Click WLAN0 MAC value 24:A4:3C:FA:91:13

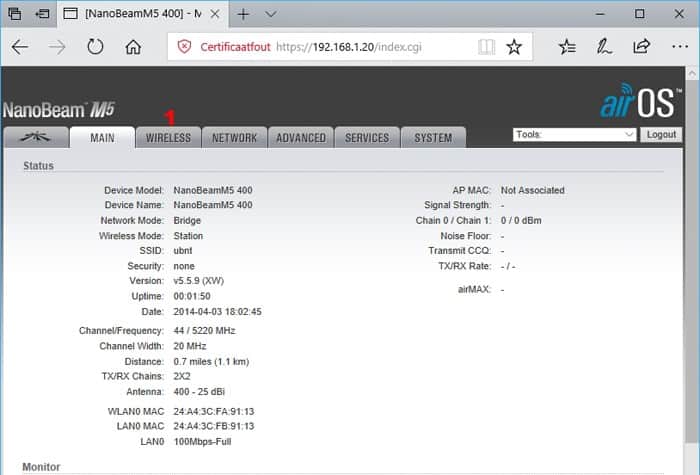(x=214, y=411)
